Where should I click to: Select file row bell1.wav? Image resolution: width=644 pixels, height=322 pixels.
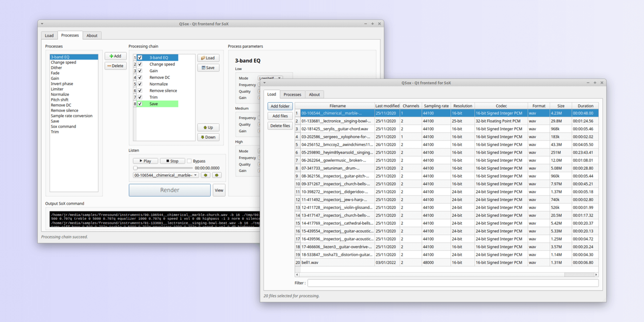pos(447,263)
